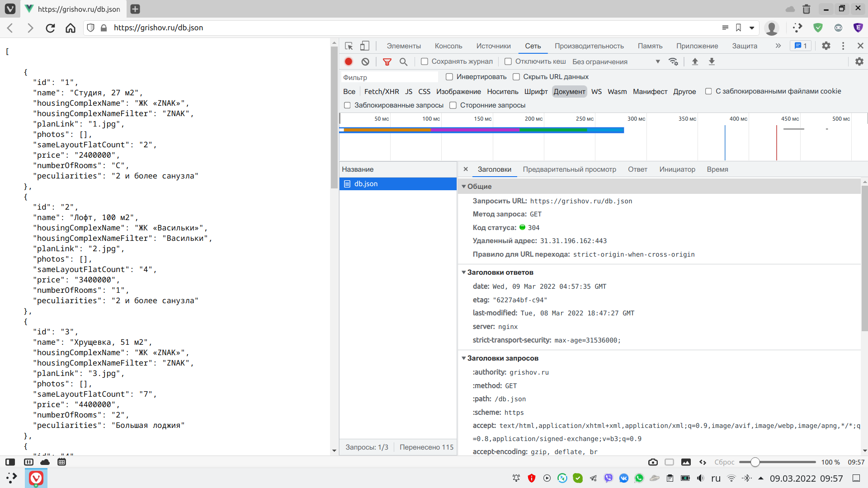Click the user profile avatar icon
The width and height of the screenshot is (868, 488).
pos(772,28)
